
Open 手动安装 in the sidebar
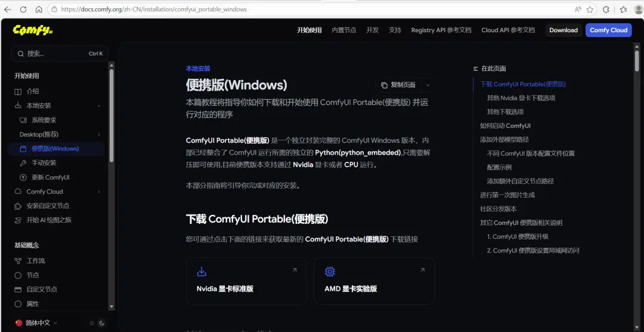(x=44, y=163)
